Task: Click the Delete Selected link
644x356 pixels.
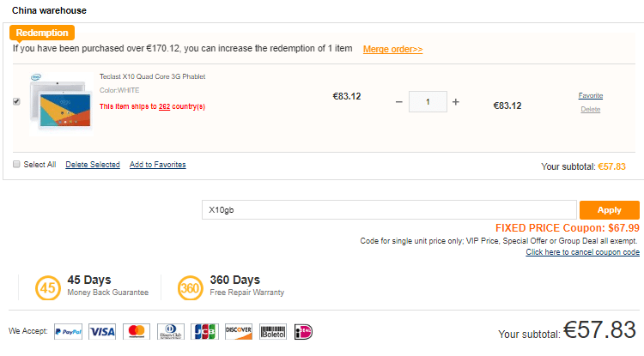Action: (x=93, y=165)
